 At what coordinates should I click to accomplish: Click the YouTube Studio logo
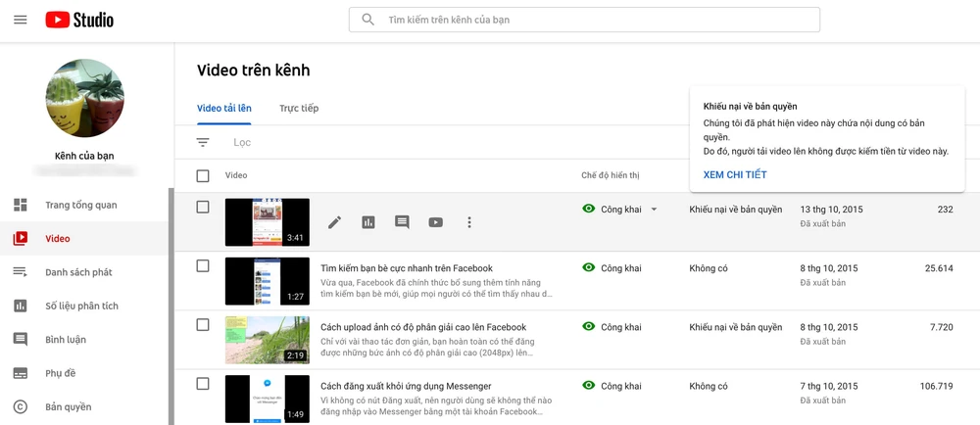click(x=79, y=20)
